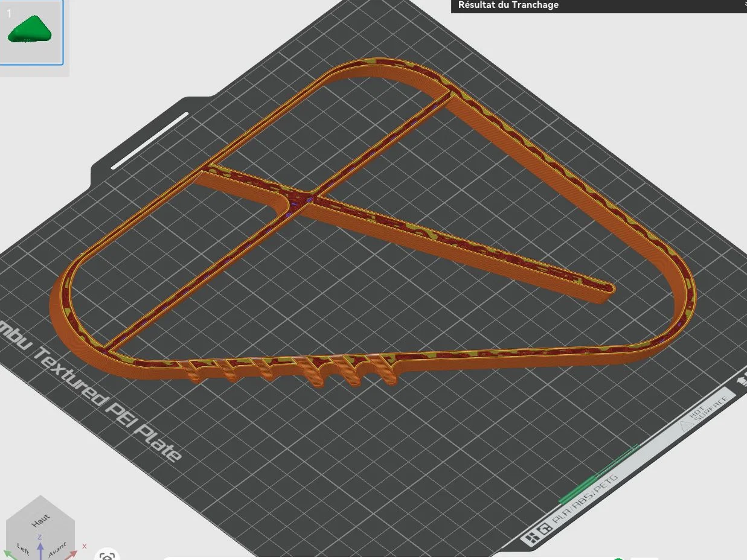Click the Left face of view cube
Image resolution: width=747 pixels, height=560 pixels.
click(22, 548)
